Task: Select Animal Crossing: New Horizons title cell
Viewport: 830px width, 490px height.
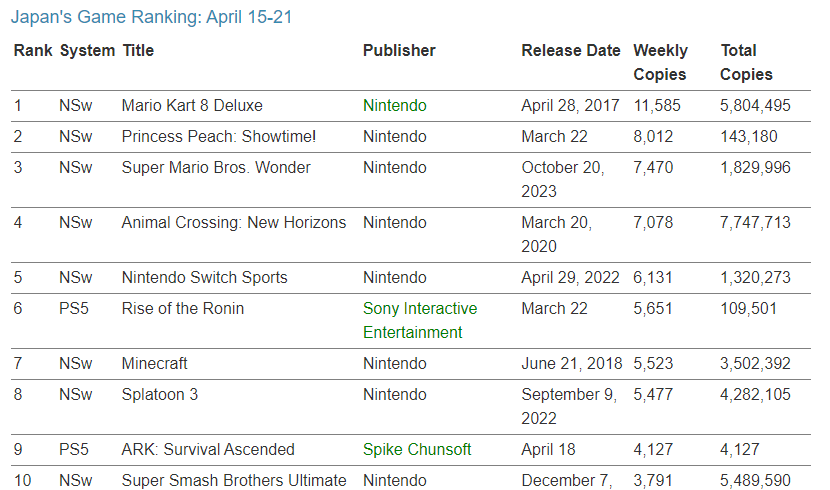Action: tap(233, 222)
